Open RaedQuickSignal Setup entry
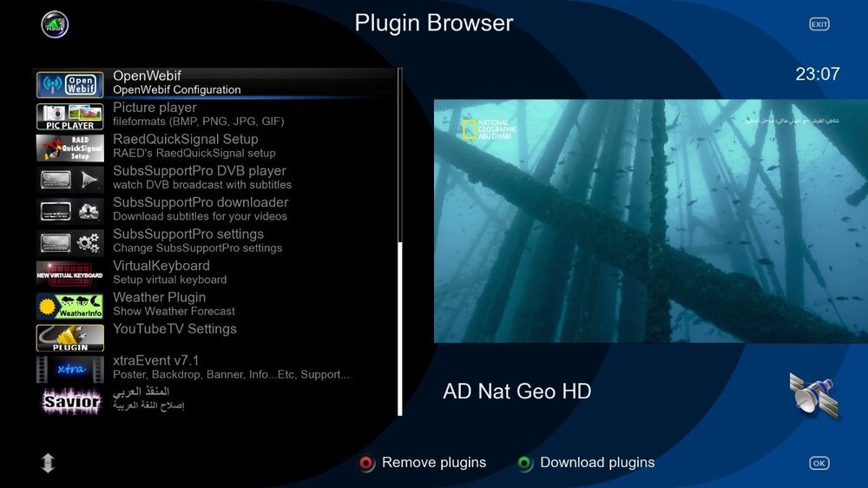This screenshot has width=868, height=488. point(216,146)
